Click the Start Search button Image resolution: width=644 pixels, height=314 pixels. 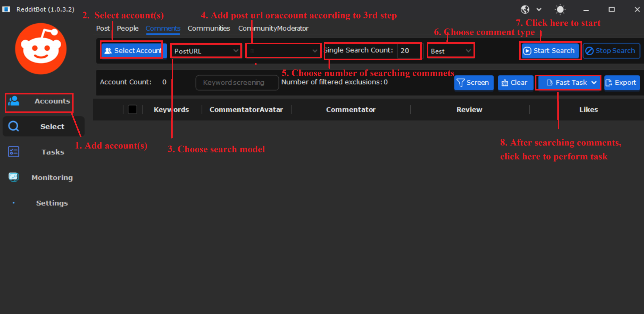550,51
